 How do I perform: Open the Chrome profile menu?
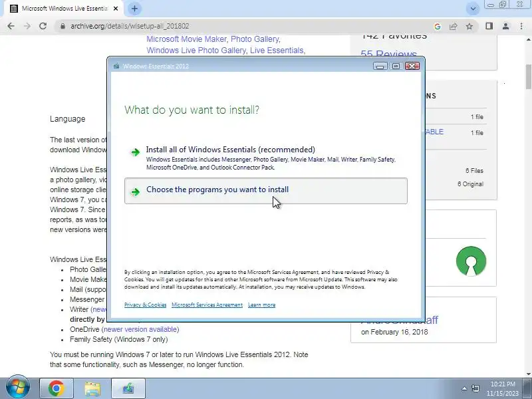point(505,26)
